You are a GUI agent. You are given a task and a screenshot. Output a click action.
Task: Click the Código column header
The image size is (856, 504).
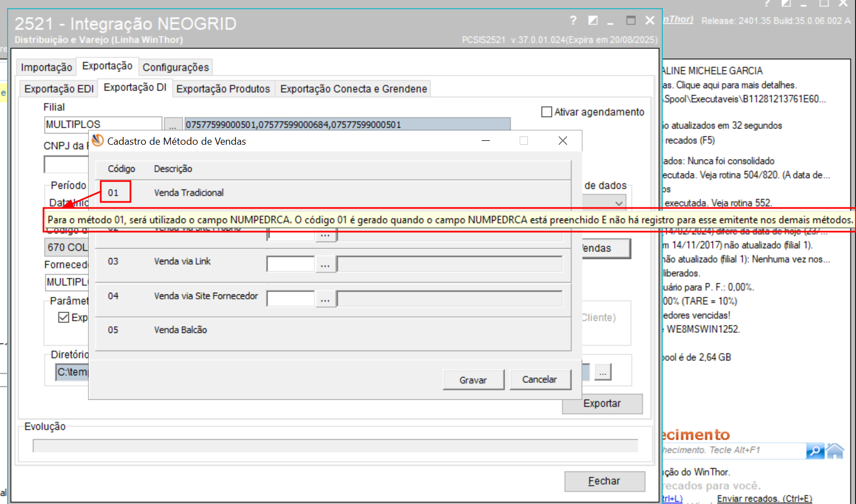click(x=121, y=169)
